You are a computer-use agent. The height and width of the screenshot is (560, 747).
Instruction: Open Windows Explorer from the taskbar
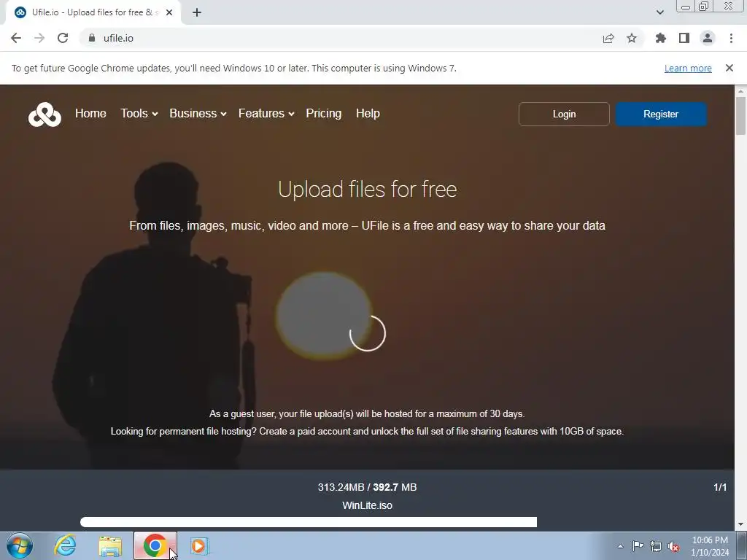(x=111, y=545)
